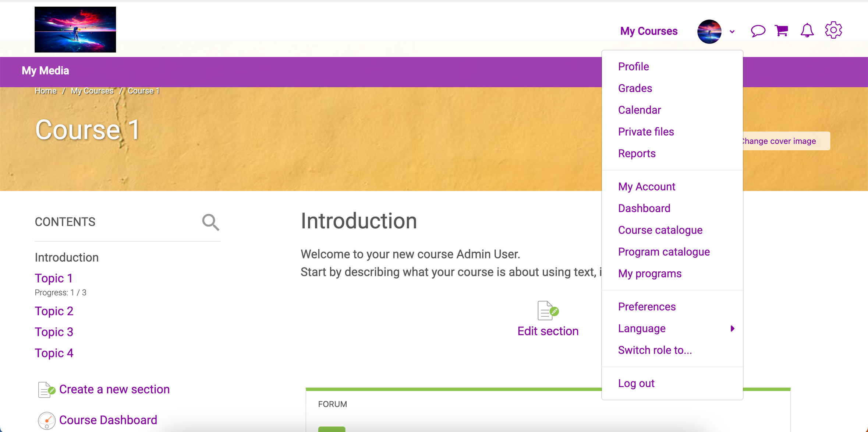Open My Courses breadcrumb link
Image resolution: width=868 pixels, height=432 pixels.
92,91
